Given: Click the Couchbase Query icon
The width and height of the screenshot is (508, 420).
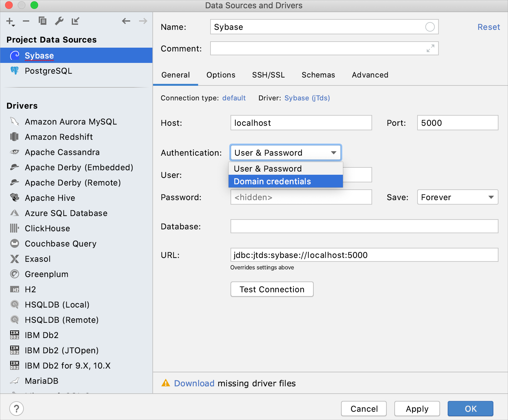Looking at the screenshot, I should tap(15, 243).
